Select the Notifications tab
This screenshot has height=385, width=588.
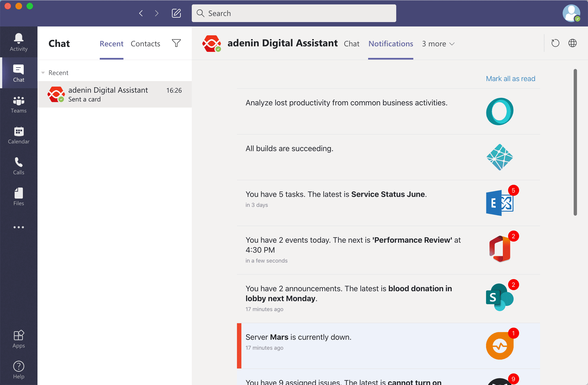pyautogui.click(x=391, y=44)
